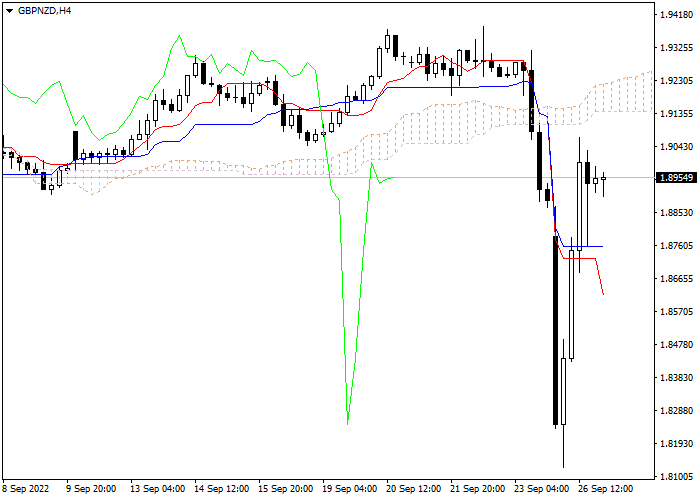
Task: Select the price axis label 1.86655
Action: pos(676,279)
